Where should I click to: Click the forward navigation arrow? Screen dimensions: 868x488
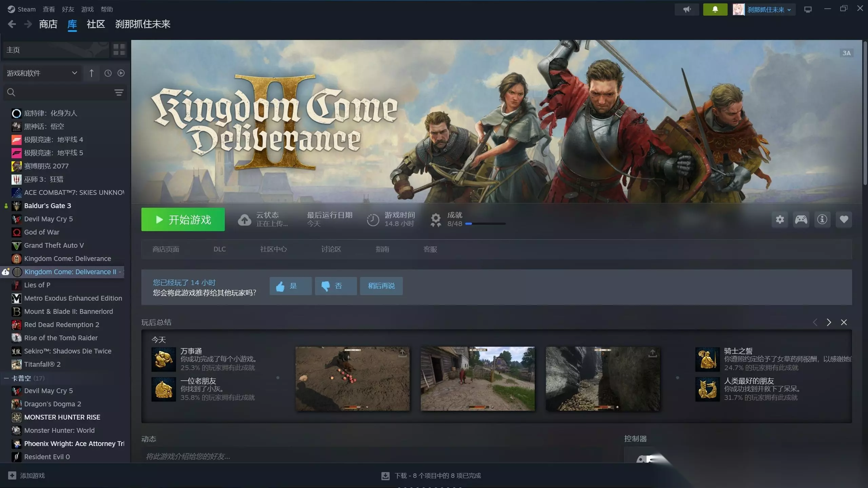[x=28, y=24]
